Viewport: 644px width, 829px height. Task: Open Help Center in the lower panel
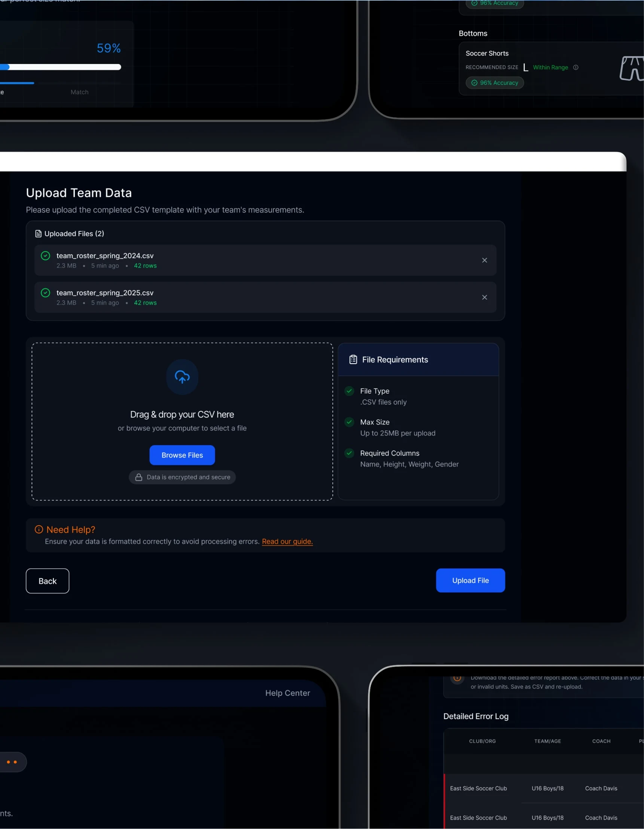click(287, 693)
